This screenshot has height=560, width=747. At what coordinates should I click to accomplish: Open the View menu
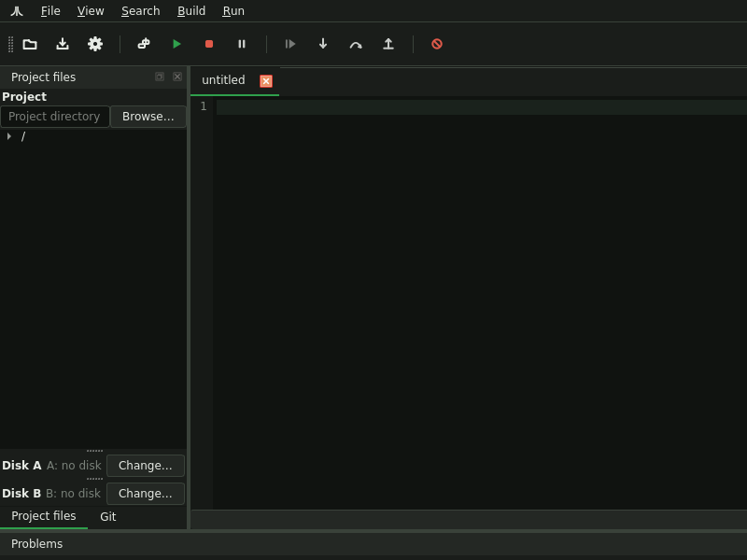tap(91, 11)
